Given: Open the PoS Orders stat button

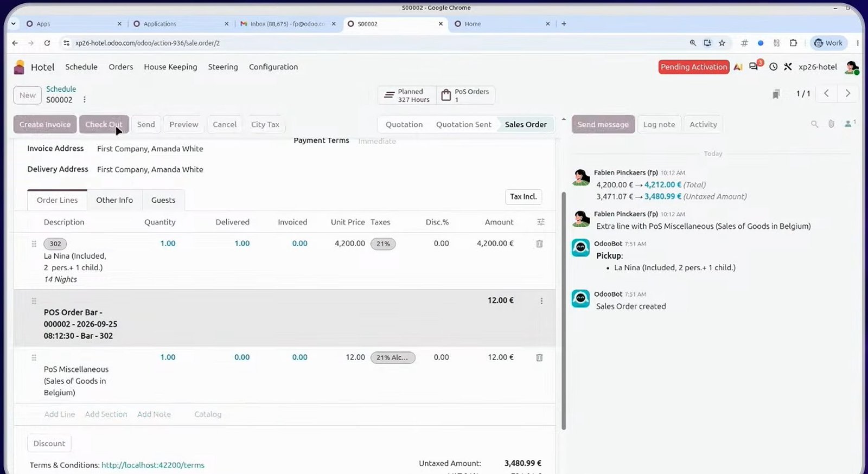Looking at the screenshot, I should 465,95.
